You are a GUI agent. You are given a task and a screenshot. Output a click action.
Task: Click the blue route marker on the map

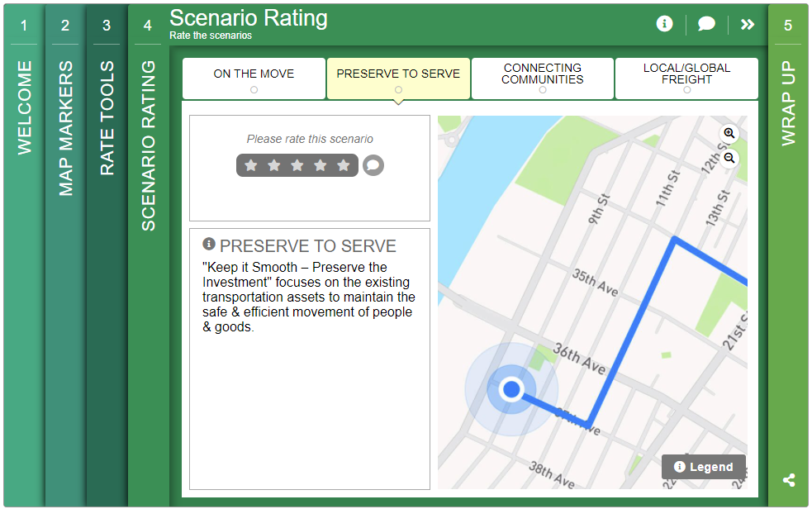[x=512, y=389]
